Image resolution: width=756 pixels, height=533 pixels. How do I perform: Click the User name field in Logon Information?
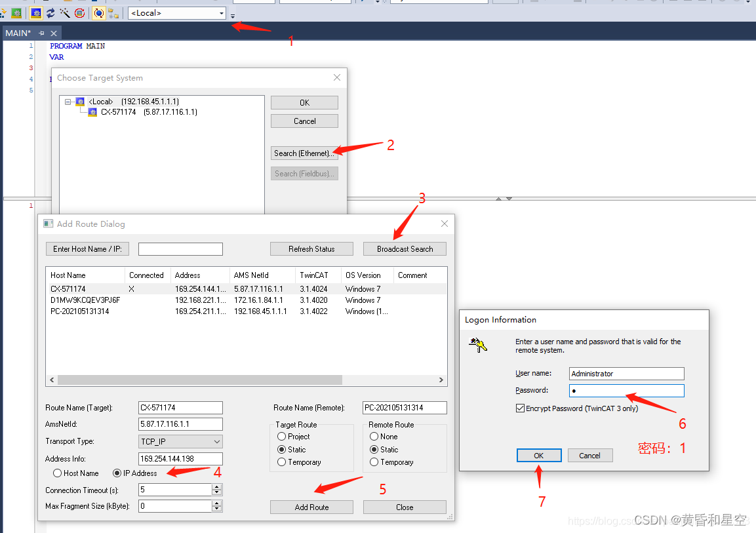[x=627, y=374]
